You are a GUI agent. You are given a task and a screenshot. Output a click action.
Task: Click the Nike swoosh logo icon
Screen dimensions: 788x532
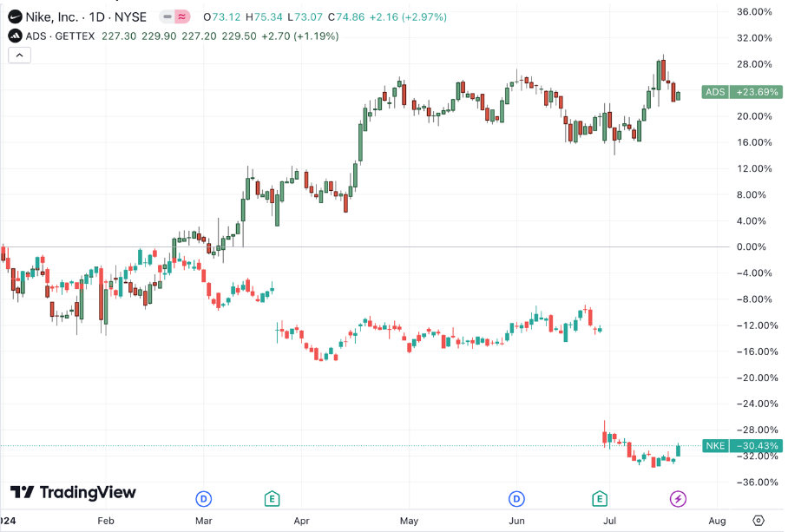point(15,16)
